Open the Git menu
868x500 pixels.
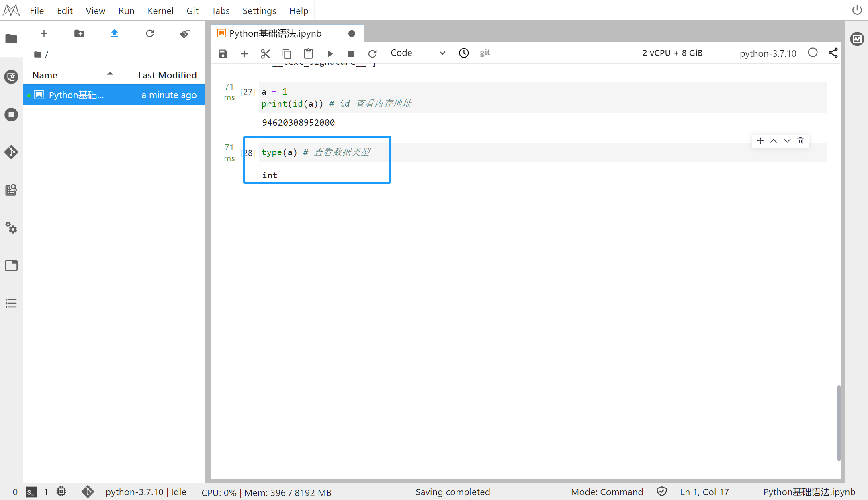(192, 11)
